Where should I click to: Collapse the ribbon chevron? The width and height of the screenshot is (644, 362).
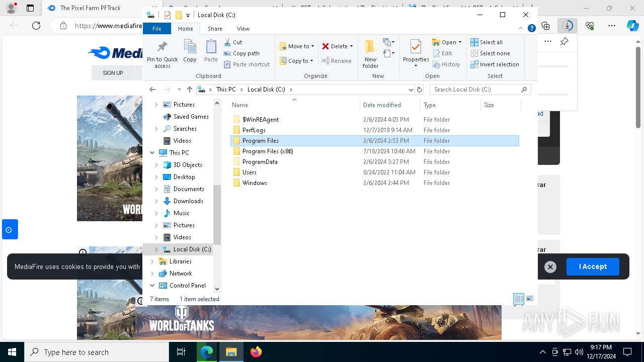point(521,29)
